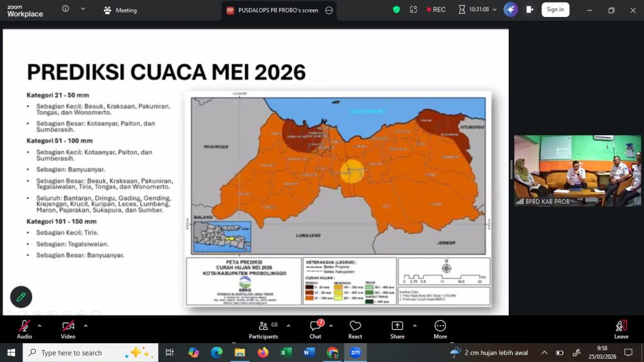The image size is (644, 362).
Task: Click the REC recording indicator
Action: click(436, 9)
